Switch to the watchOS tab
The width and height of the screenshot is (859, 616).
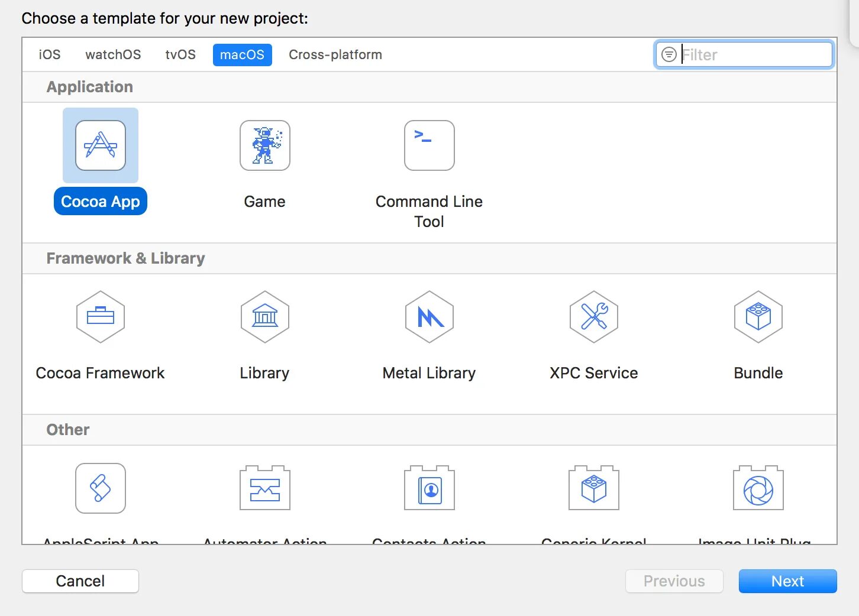coord(113,55)
